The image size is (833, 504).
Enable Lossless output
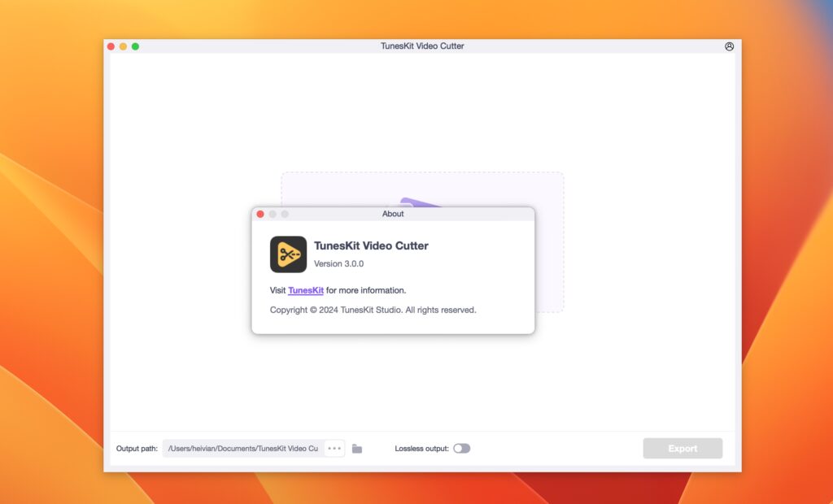[462, 448]
